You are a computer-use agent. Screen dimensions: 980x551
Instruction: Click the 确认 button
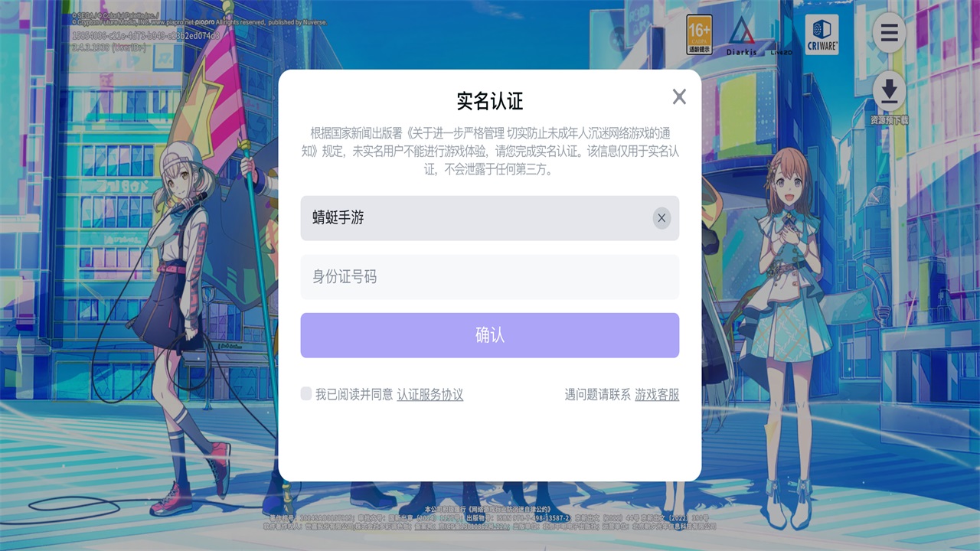pos(490,335)
